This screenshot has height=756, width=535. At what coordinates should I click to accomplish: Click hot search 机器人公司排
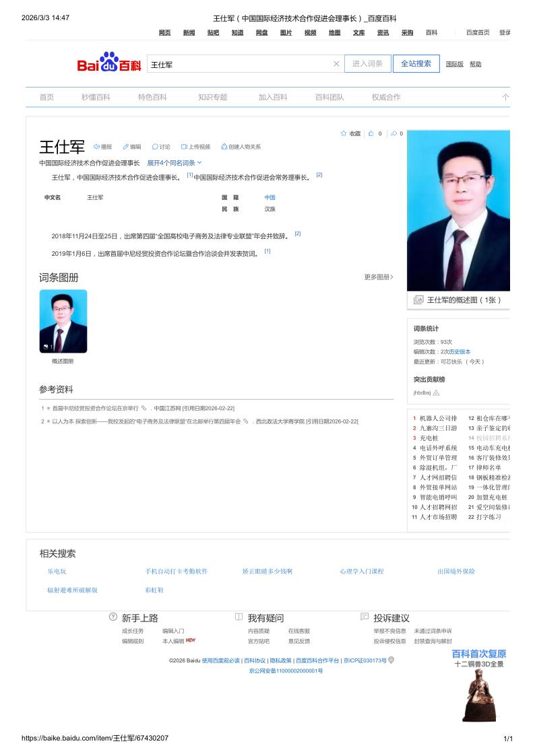point(438,419)
